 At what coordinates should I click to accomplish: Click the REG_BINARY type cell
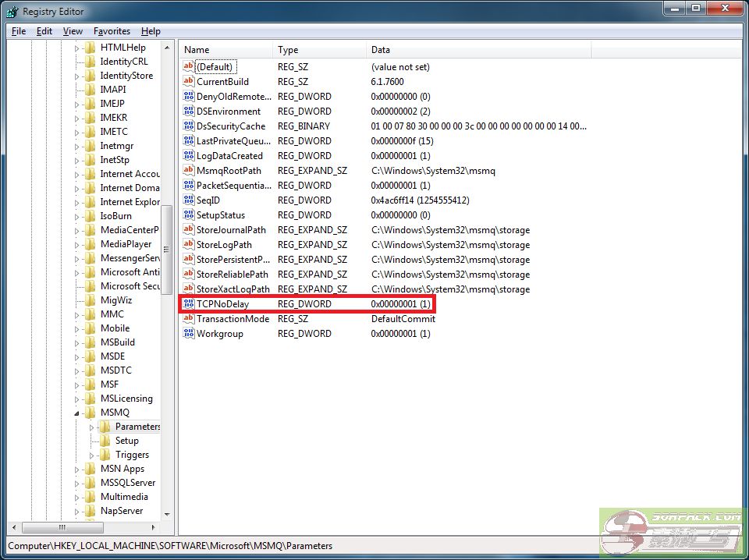304,126
